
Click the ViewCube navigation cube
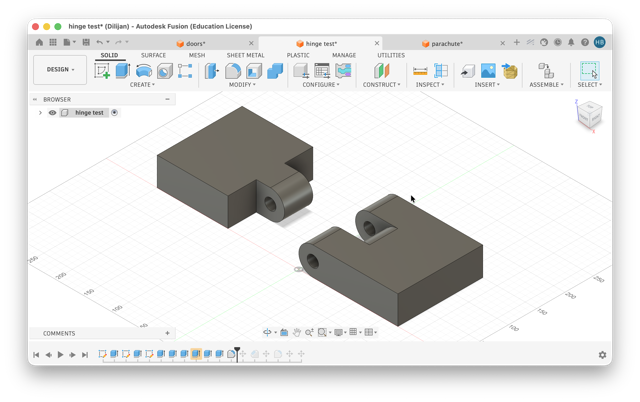(x=589, y=116)
